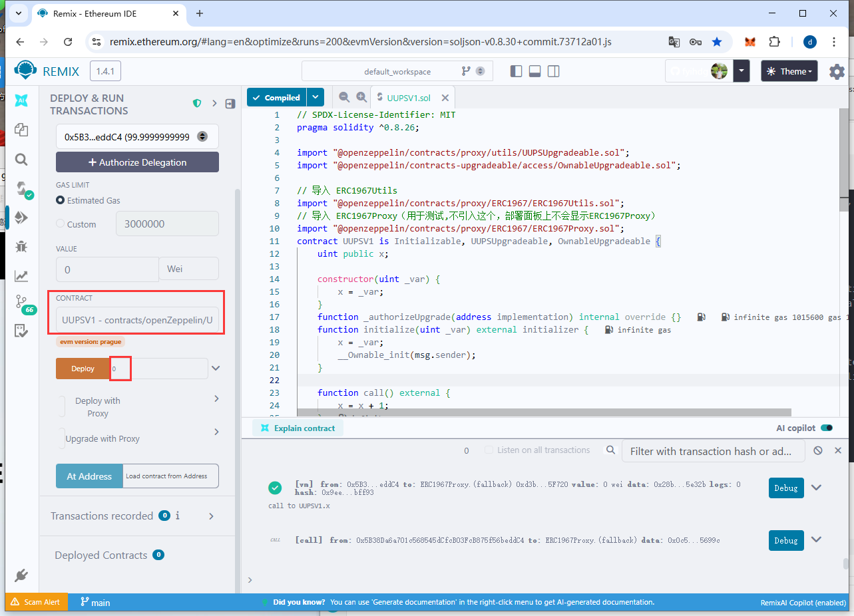
Task: Select the Custom gas limit radio button
Action: [61, 224]
